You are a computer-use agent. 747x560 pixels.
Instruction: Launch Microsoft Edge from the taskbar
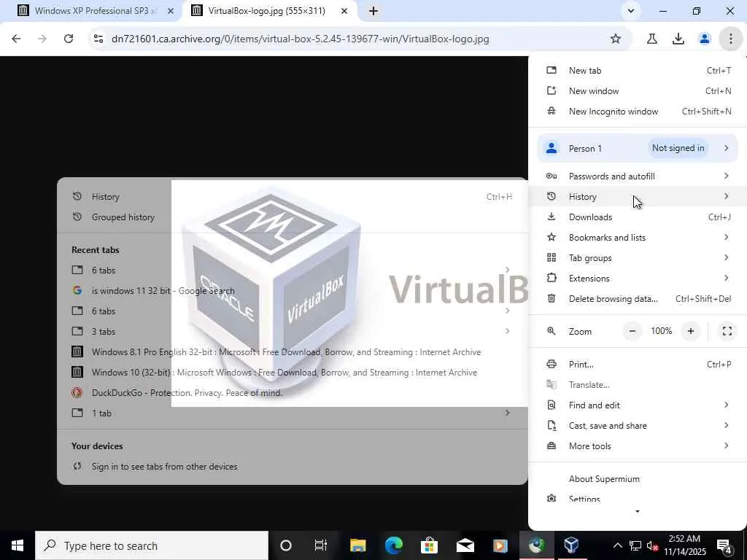point(393,545)
